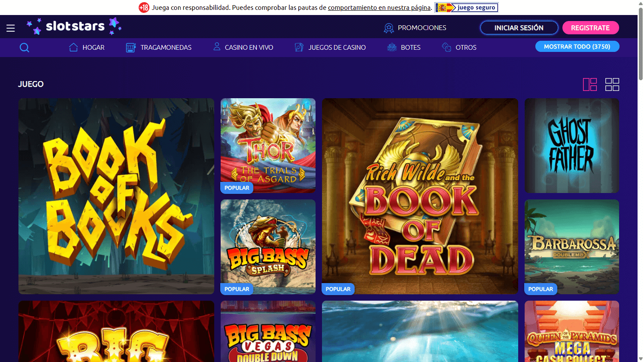This screenshot has width=644, height=362.
Task: Click the juego seguro badge
Action: coord(466,7)
